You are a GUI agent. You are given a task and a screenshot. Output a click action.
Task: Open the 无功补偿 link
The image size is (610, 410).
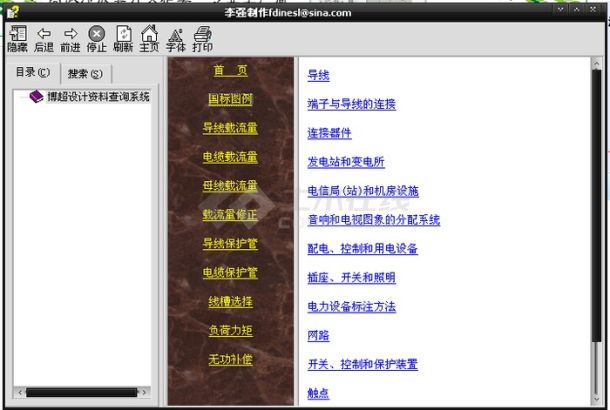click(230, 359)
